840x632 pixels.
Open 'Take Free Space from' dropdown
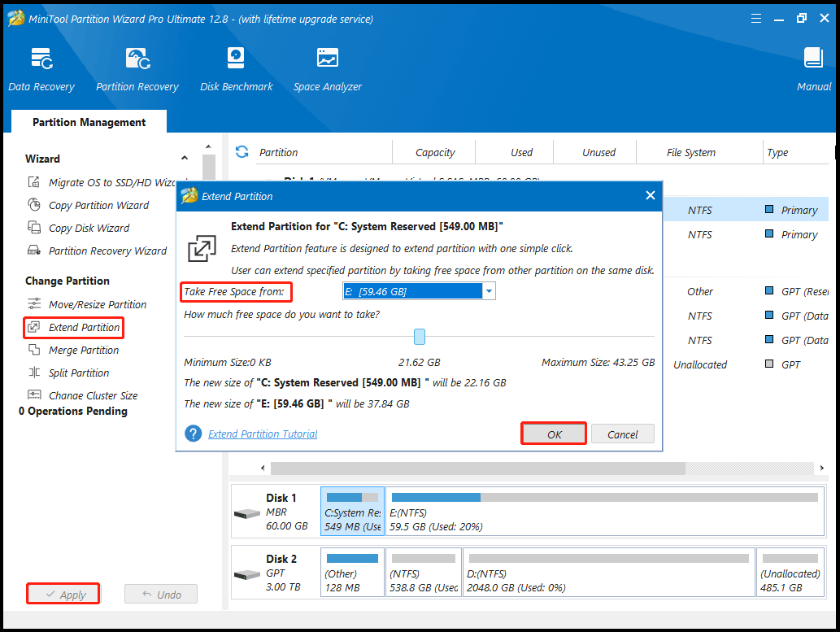(x=489, y=291)
